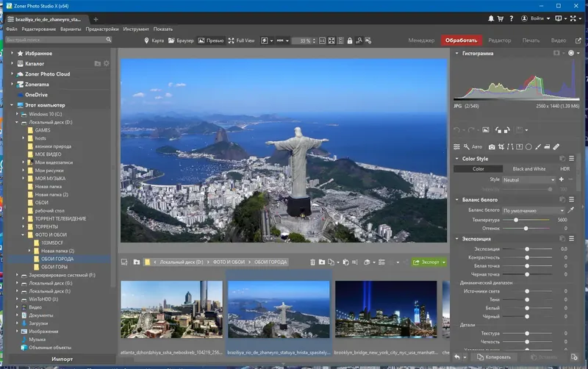Switch to Full View mode
588x369 pixels.
[x=241, y=40]
